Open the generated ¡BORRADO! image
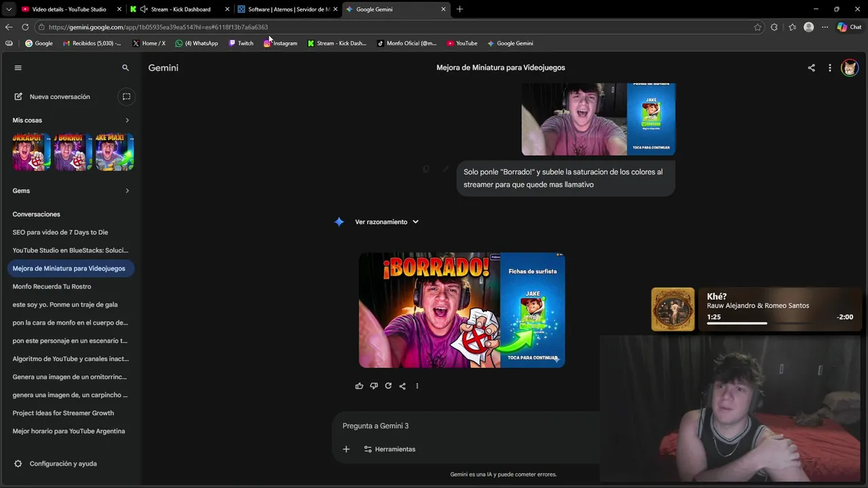The image size is (868, 488). (462, 310)
